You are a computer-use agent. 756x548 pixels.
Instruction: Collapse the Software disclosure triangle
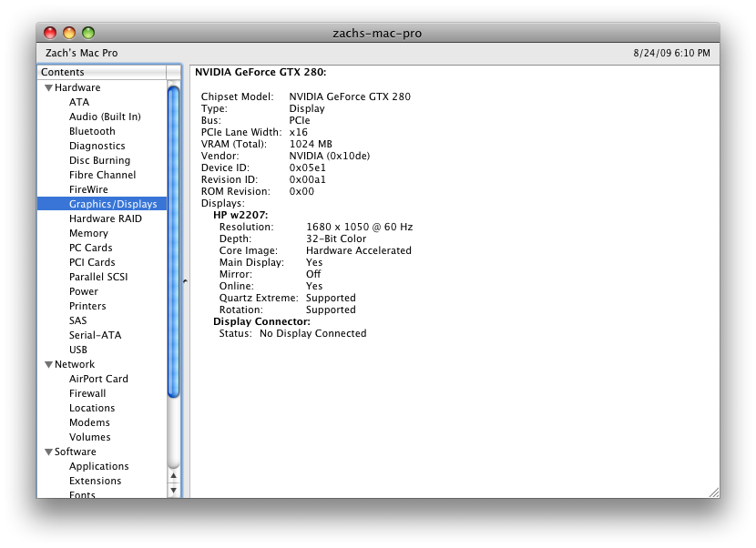click(x=48, y=452)
